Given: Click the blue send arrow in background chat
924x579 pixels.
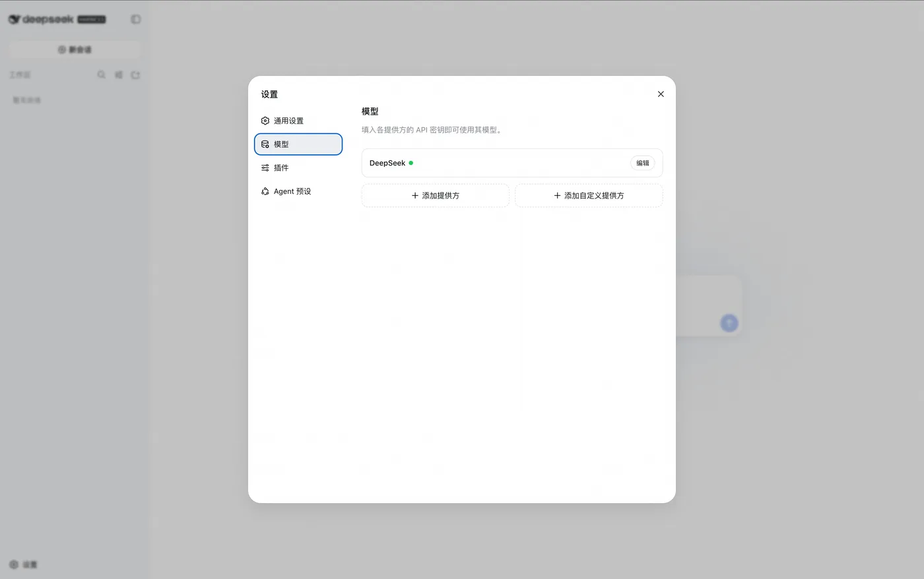Looking at the screenshot, I should (729, 323).
